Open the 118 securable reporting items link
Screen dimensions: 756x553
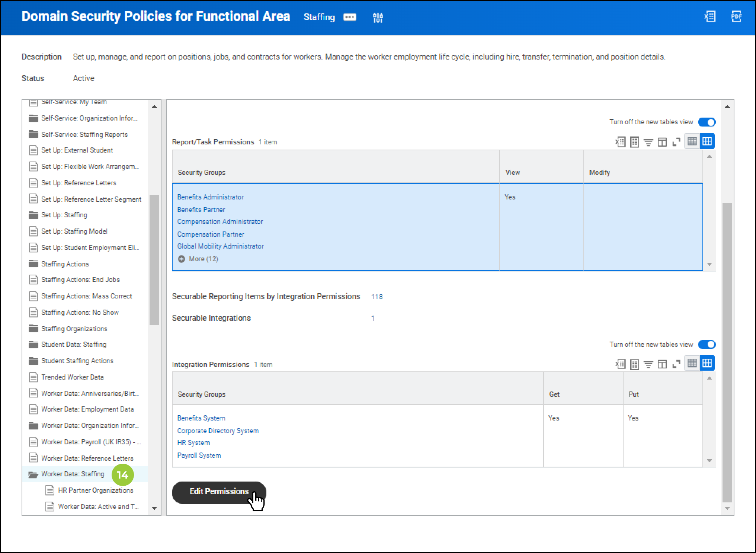pyautogui.click(x=377, y=297)
